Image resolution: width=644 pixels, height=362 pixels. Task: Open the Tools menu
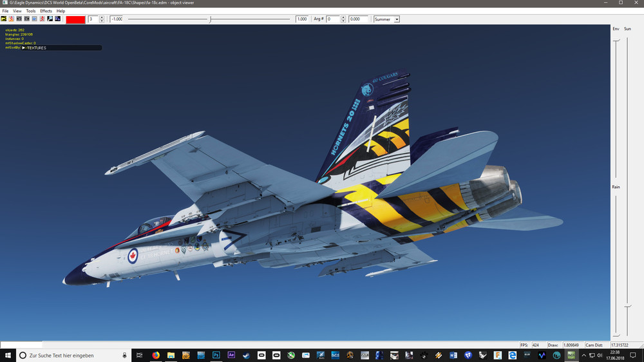pyautogui.click(x=31, y=11)
